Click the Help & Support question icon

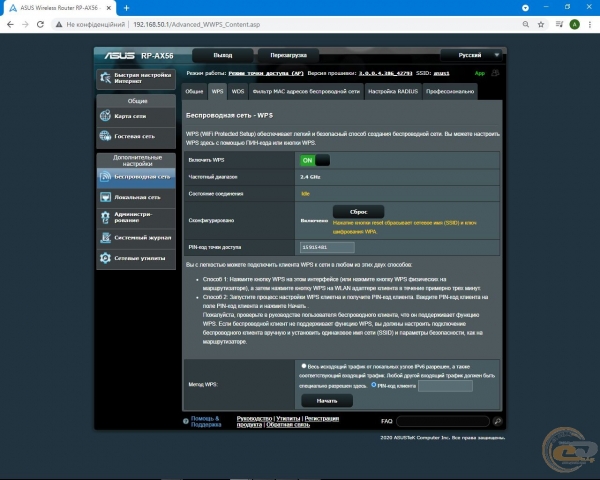coord(186,421)
